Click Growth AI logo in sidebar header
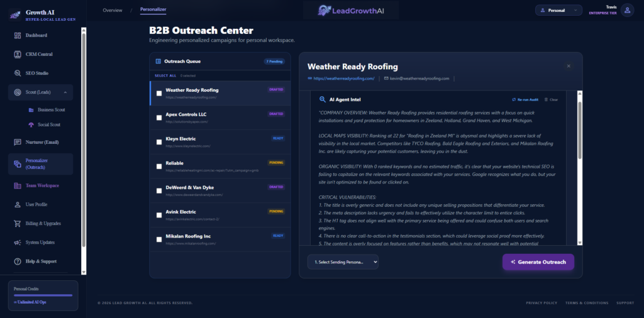The width and height of the screenshot is (644, 318). [x=15, y=15]
